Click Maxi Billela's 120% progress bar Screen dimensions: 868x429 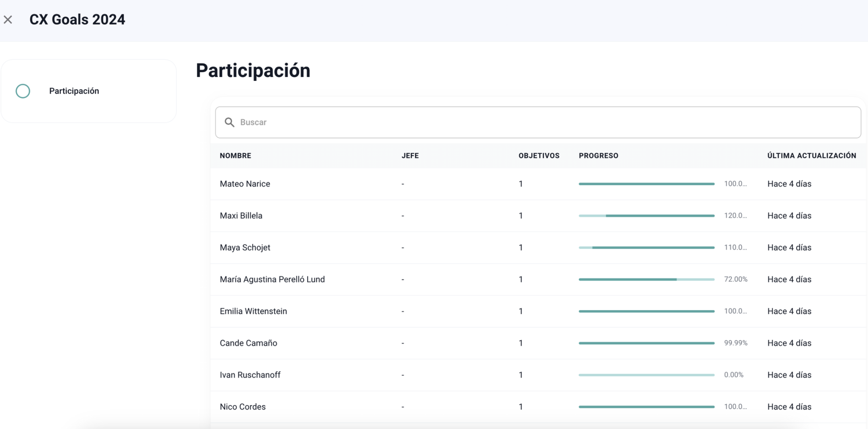(646, 216)
